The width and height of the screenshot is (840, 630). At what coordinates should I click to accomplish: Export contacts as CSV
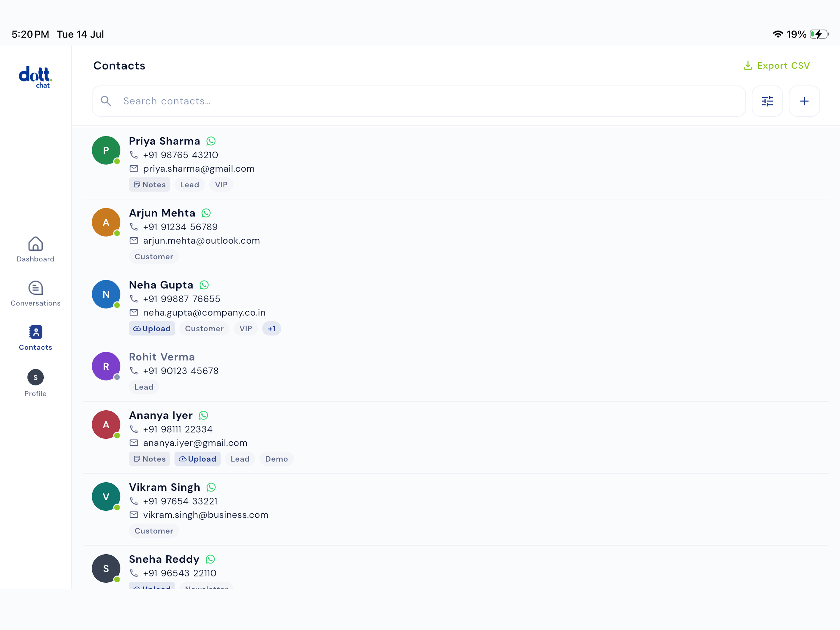[776, 66]
